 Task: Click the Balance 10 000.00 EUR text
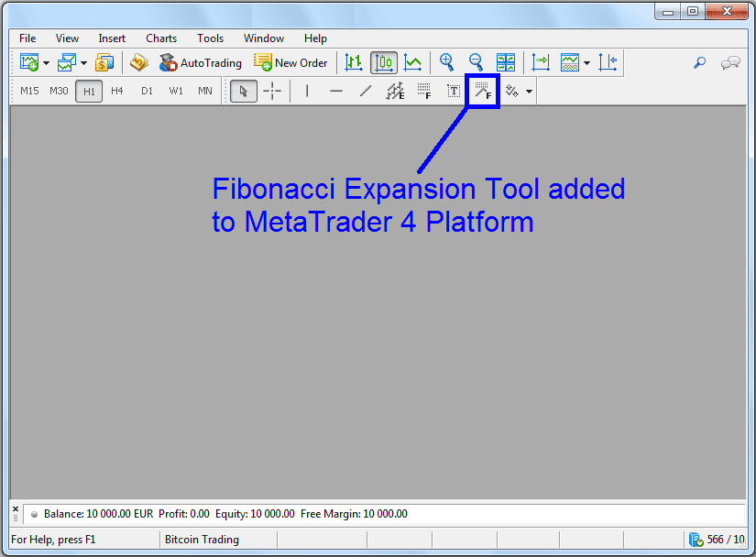98,514
